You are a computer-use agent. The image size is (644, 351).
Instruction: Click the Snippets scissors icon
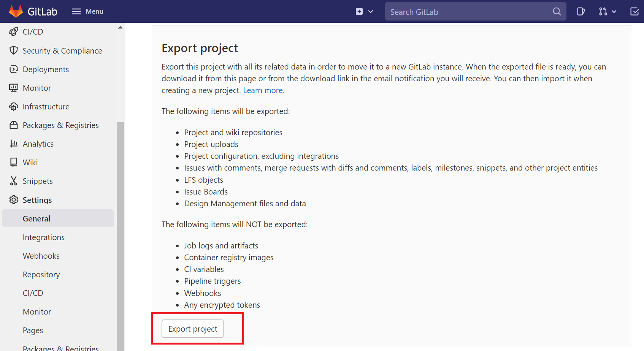(14, 181)
